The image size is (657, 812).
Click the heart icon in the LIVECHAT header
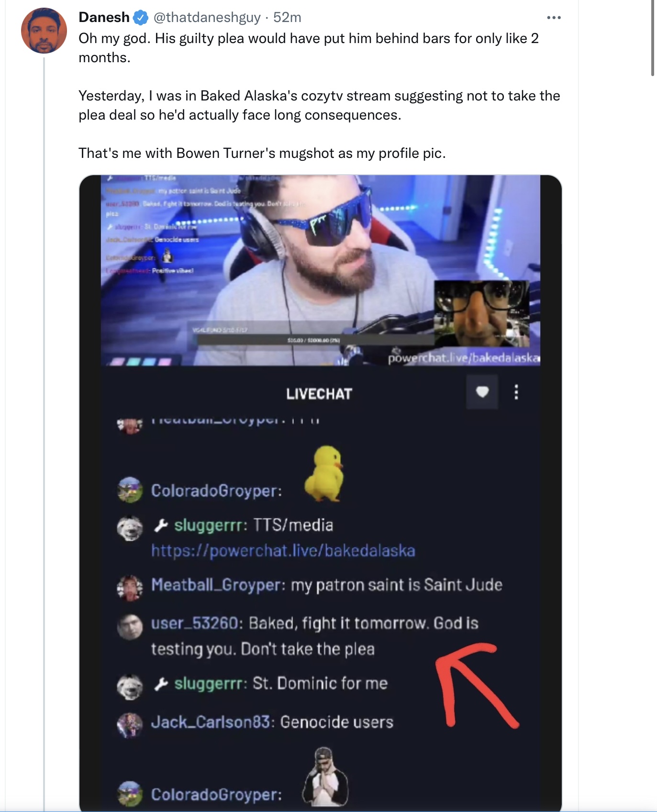click(x=482, y=392)
